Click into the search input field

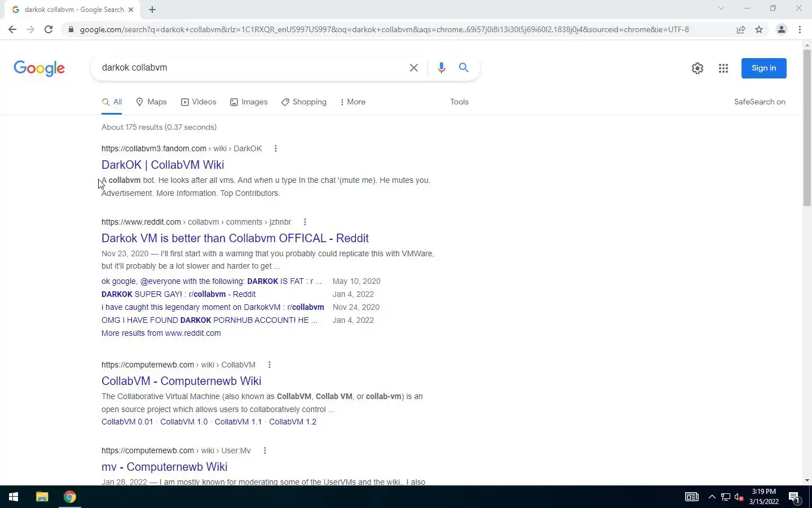pos(251,68)
